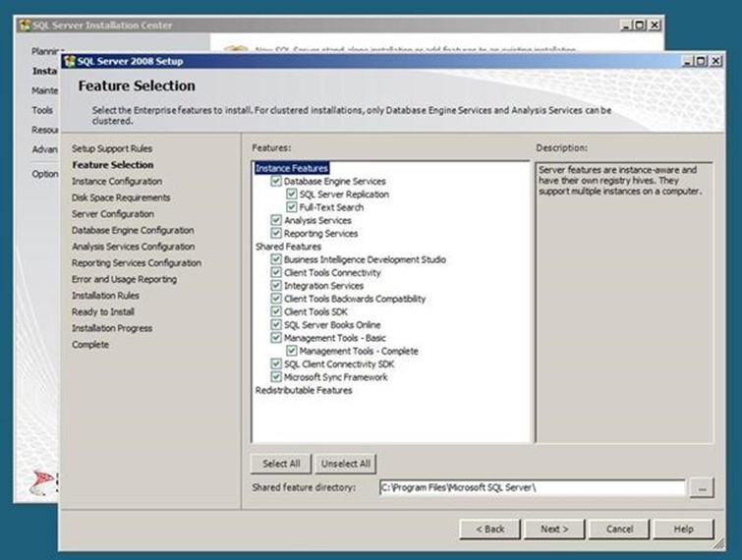Open Resources in Installation Center window
The height and width of the screenshot is (560, 742).
point(45,130)
